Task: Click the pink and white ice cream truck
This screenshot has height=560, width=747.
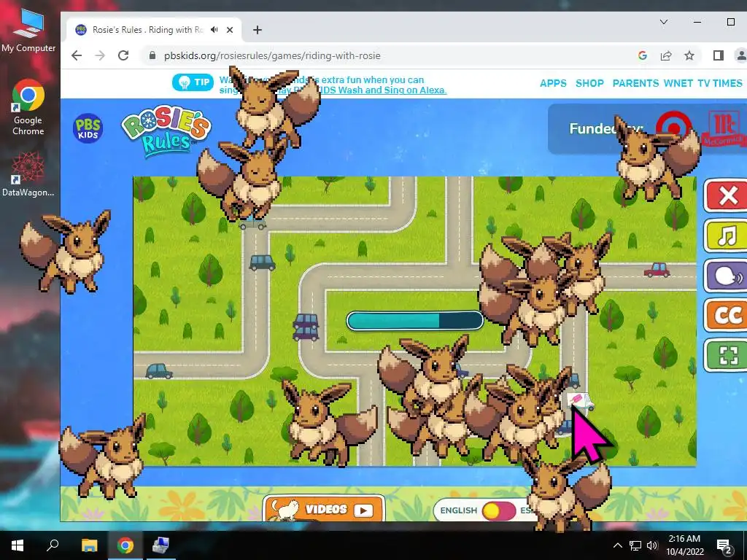Action: point(581,401)
